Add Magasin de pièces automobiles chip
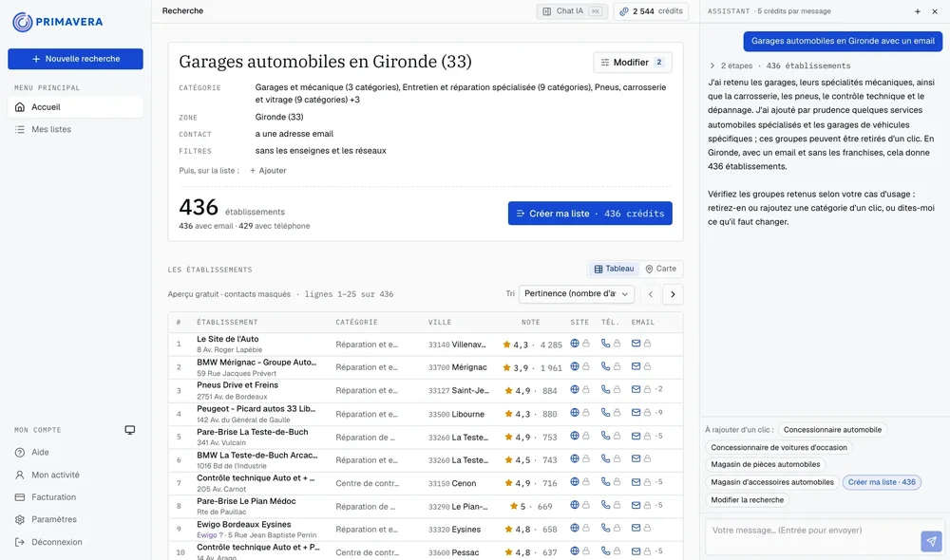This screenshot has width=950, height=560. [x=765, y=464]
